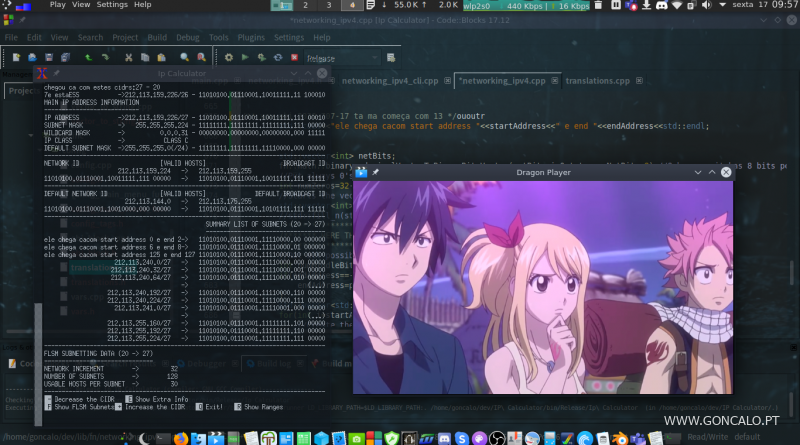Click Exit! in Ip Calculator
Image resolution: width=800 pixels, height=445 pixels.
210,407
